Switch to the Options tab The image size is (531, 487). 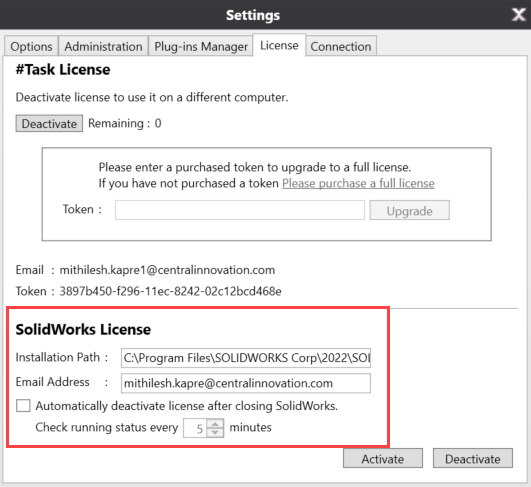(x=31, y=46)
